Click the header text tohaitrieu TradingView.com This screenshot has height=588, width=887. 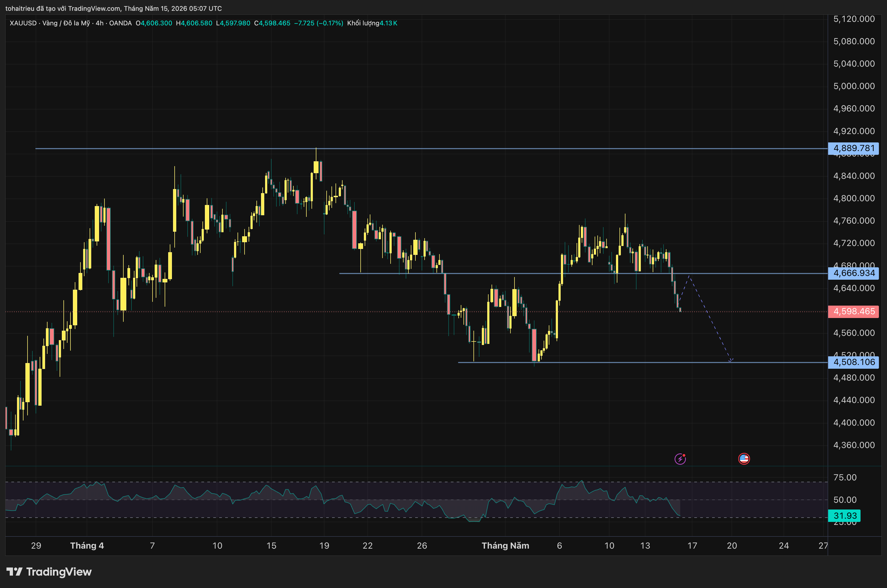(x=113, y=8)
